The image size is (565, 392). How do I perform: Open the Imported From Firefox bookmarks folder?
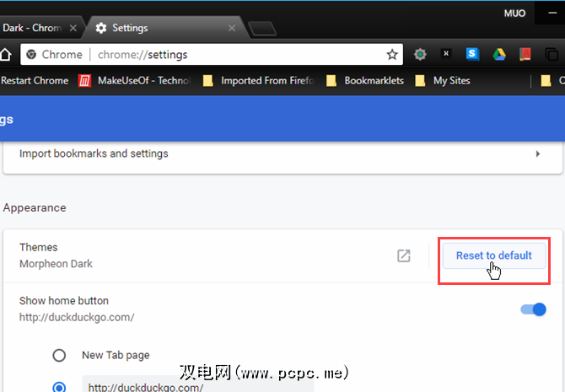click(x=258, y=81)
